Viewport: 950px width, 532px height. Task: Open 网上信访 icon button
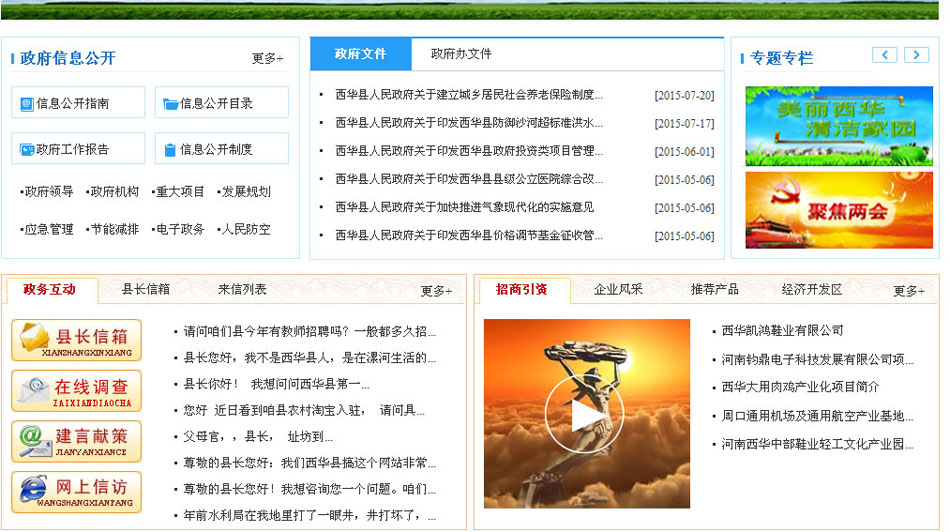point(76,492)
